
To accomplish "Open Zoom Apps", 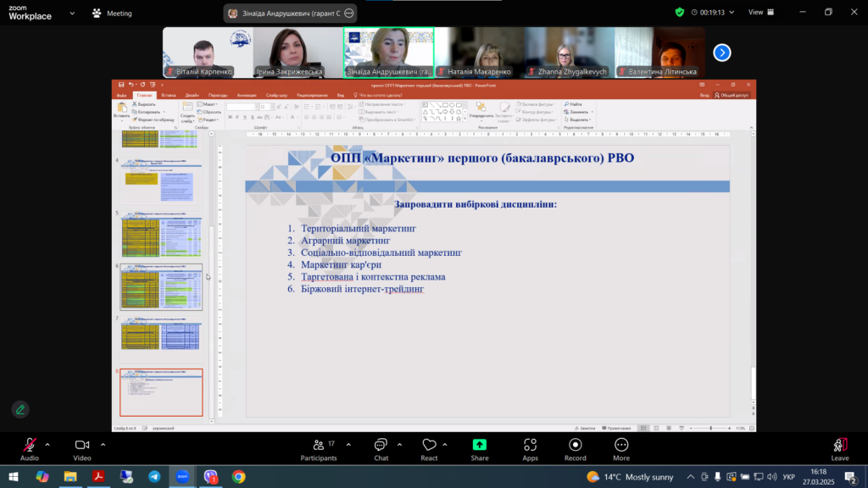I will pyautogui.click(x=530, y=449).
